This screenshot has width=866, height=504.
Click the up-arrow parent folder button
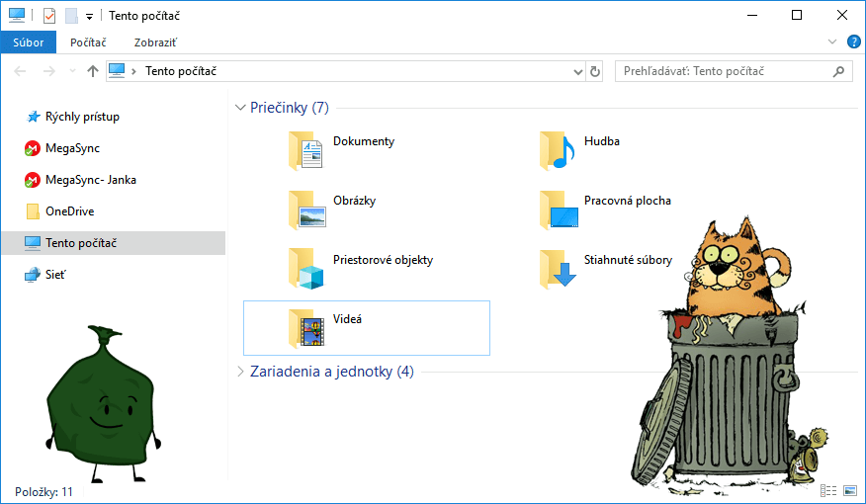point(93,71)
